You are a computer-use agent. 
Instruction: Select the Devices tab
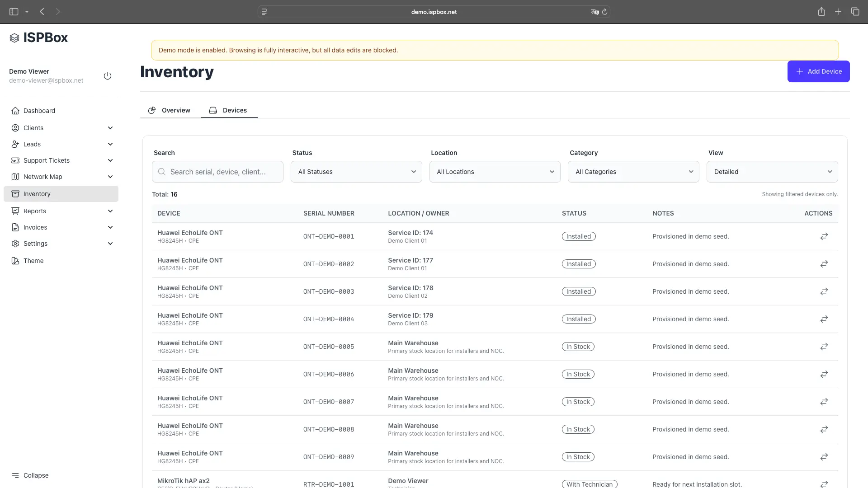[x=229, y=110]
